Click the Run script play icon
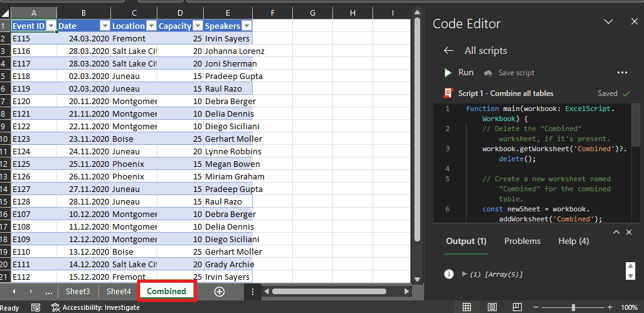The height and width of the screenshot is (313, 644). coord(448,73)
